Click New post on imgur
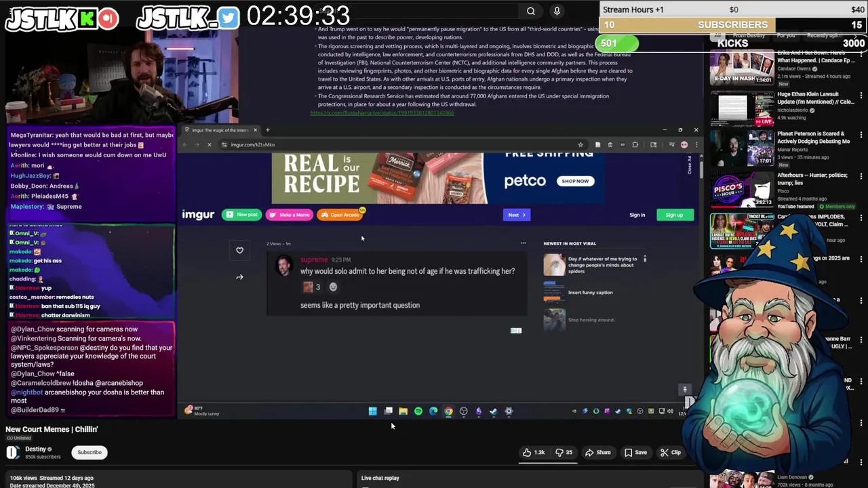Screen dimensions: 868x488 click(x=241, y=215)
